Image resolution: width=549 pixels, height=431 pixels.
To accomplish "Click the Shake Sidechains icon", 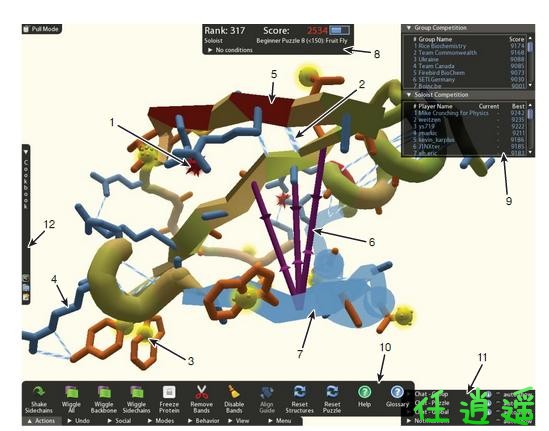I will click(39, 392).
